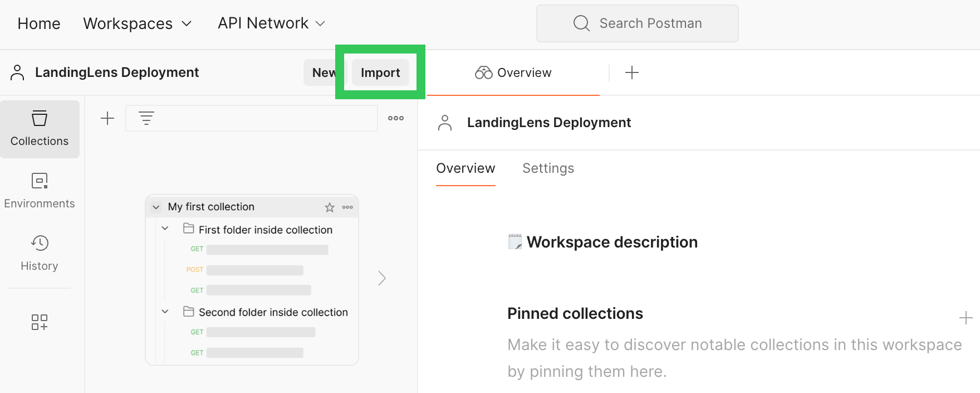This screenshot has width=980, height=393.
Task: Open a new tab with plus icon
Action: point(632,72)
